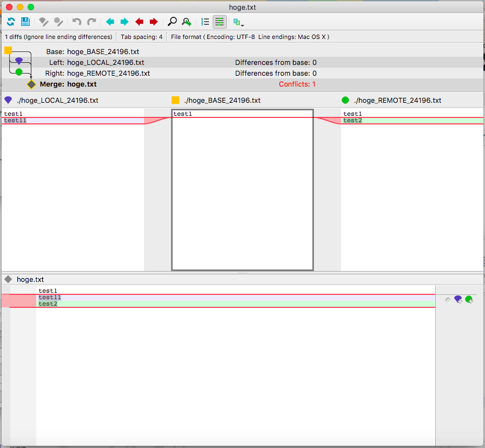Click the diamond Merge icon beside 'Merge: hoge.txt'
Image resolution: width=485 pixels, height=448 pixels.
(x=31, y=84)
